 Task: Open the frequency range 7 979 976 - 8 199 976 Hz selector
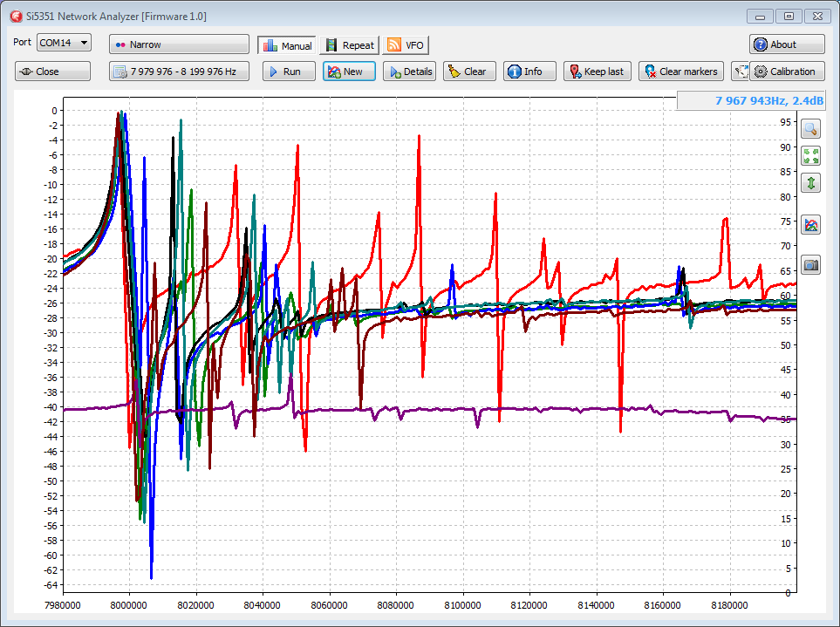(179, 72)
